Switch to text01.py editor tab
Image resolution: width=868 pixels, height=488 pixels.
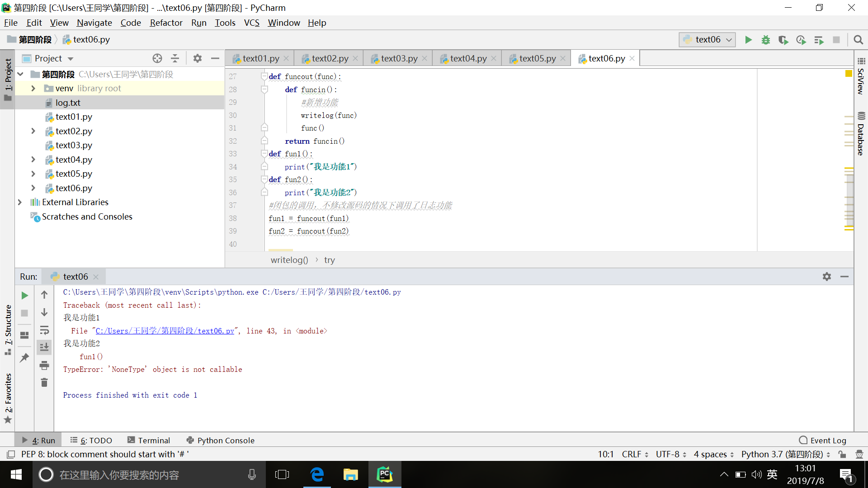(x=259, y=58)
